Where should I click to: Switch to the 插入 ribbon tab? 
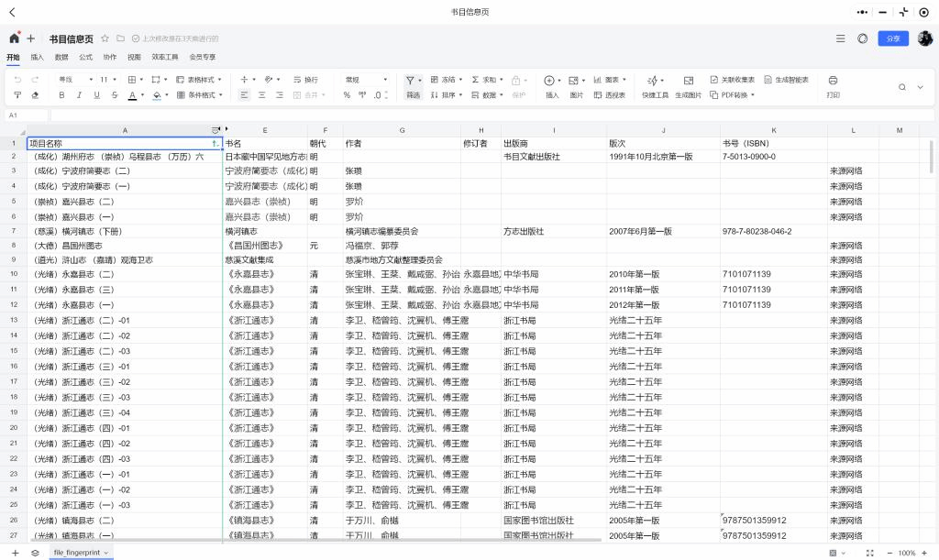click(x=37, y=57)
